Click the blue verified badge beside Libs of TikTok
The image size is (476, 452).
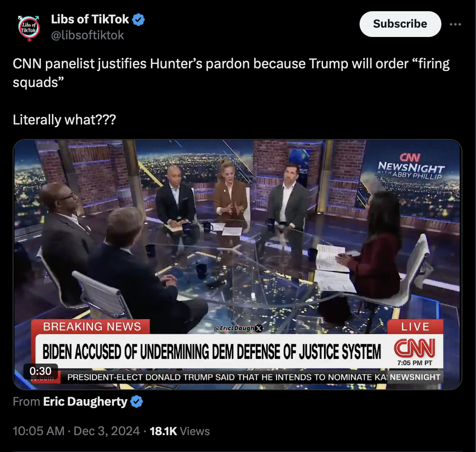click(138, 20)
